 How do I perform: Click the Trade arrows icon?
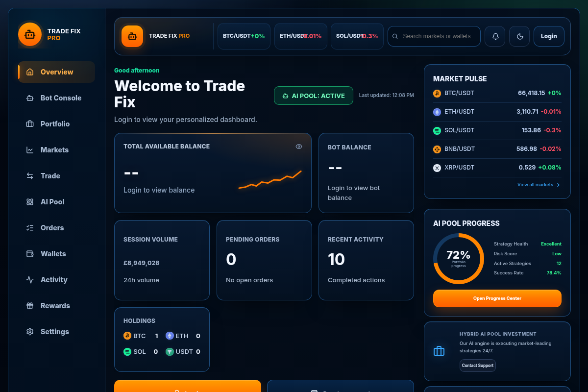30,176
